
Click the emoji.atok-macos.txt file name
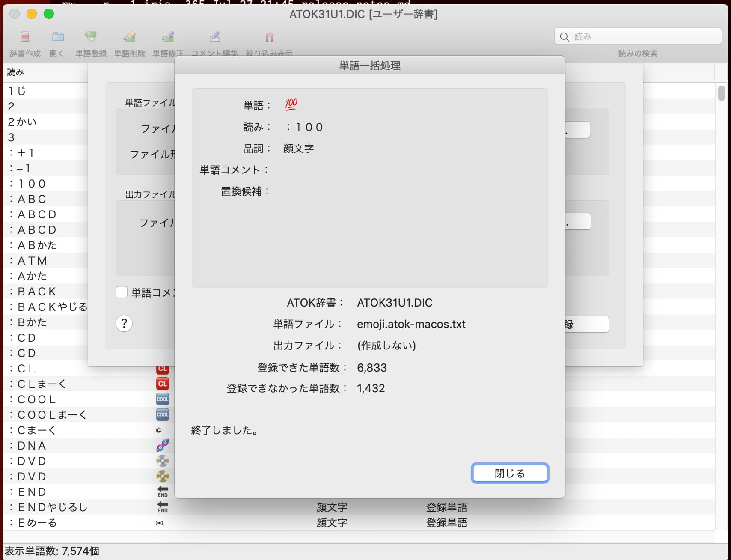pyautogui.click(x=411, y=324)
